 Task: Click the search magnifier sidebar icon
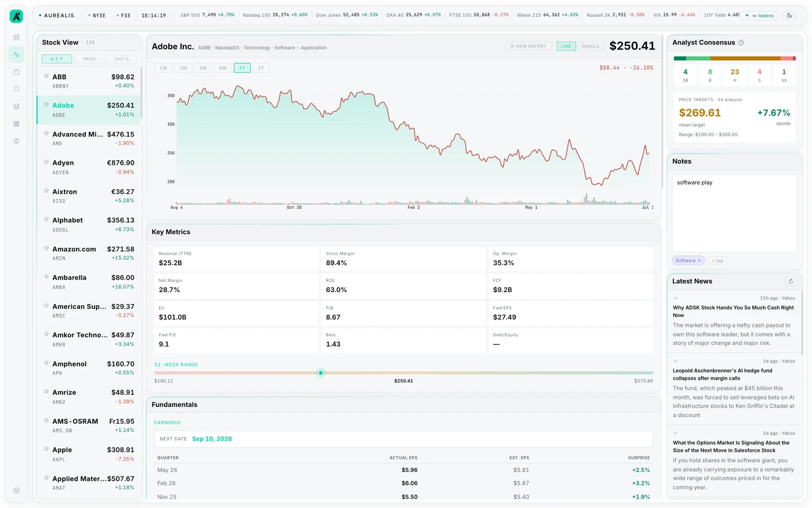(x=16, y=89)
